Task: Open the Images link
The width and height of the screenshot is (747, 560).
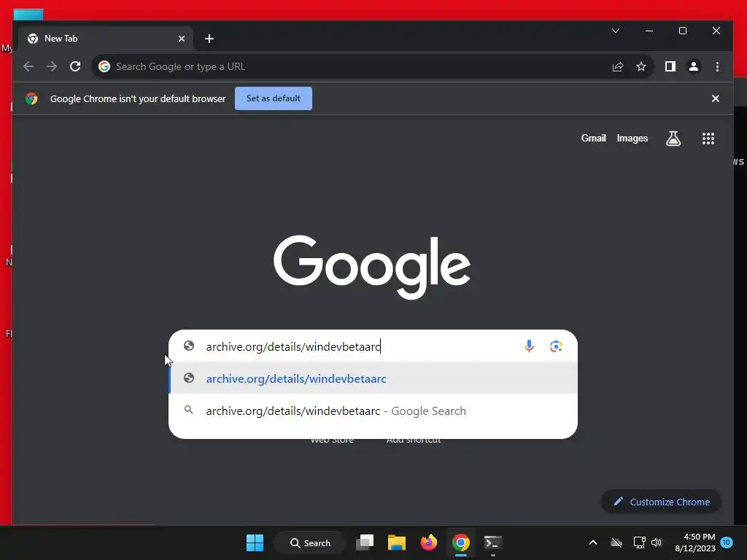Action: pyautogui.click(x=632, y=138)
